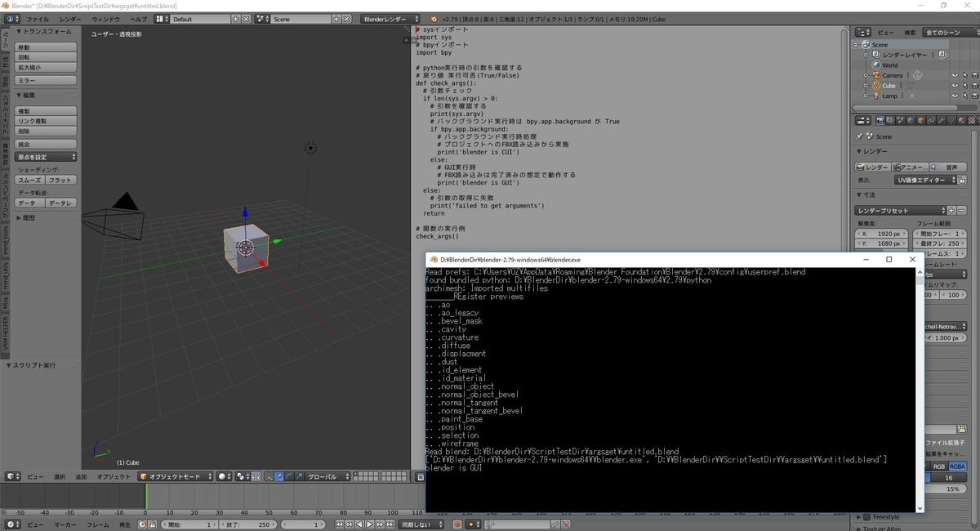
Task: Open the timeline editor type icon
Action: [12, 524]
